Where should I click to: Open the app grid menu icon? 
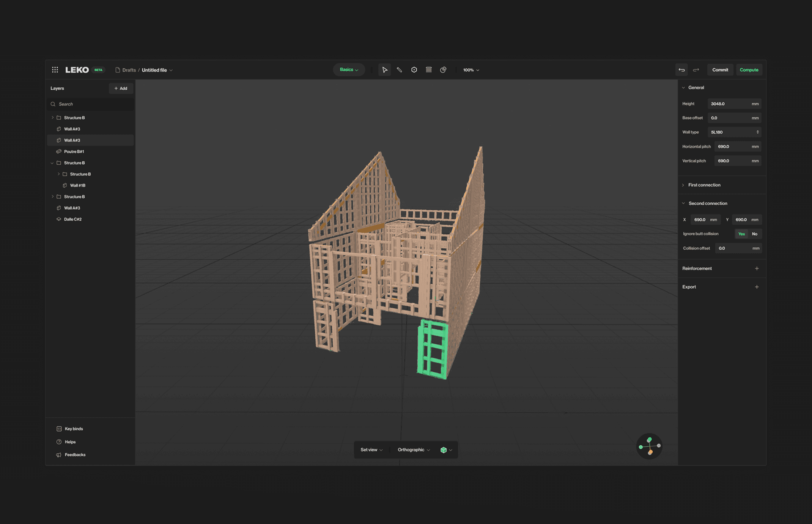(55, 70)
